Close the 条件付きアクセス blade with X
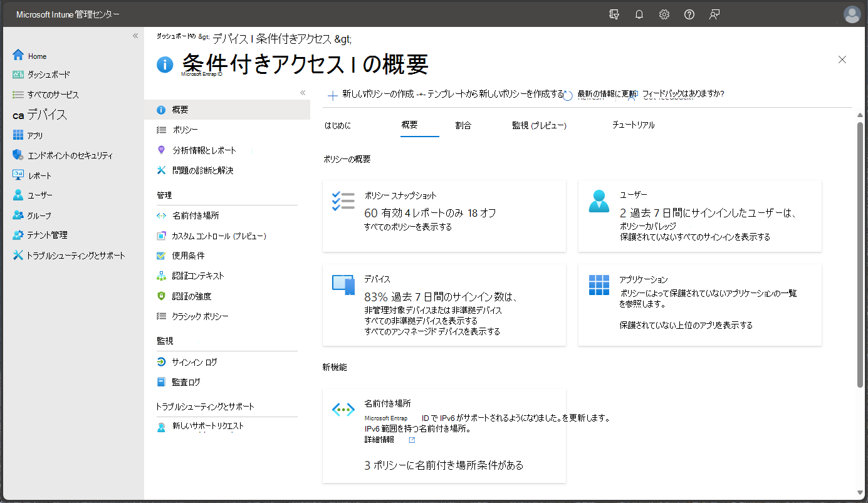Screen dimensions: 868x503 click(842, 60)
